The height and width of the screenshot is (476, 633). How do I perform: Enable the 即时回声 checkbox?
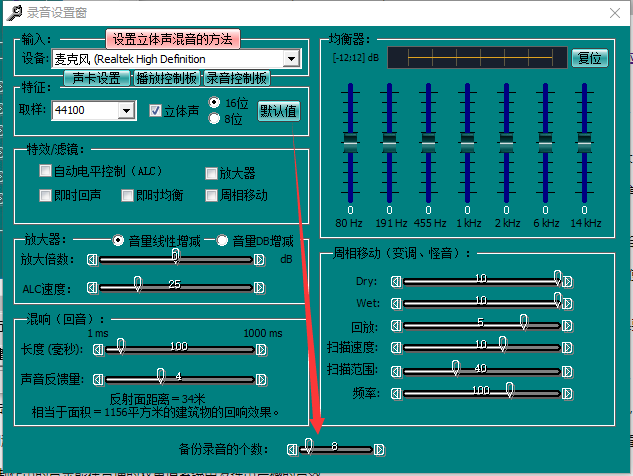[x=45, y=195]
